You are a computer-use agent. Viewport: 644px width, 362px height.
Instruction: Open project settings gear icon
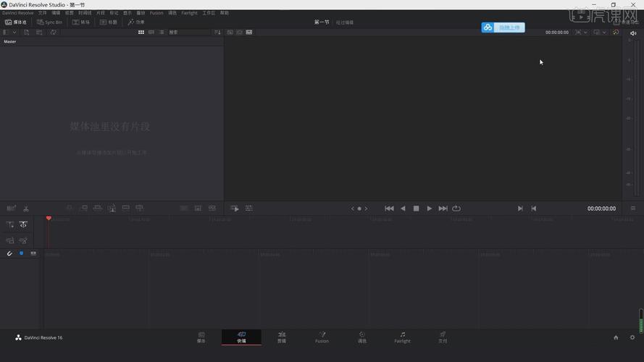[x=632, y=337]
